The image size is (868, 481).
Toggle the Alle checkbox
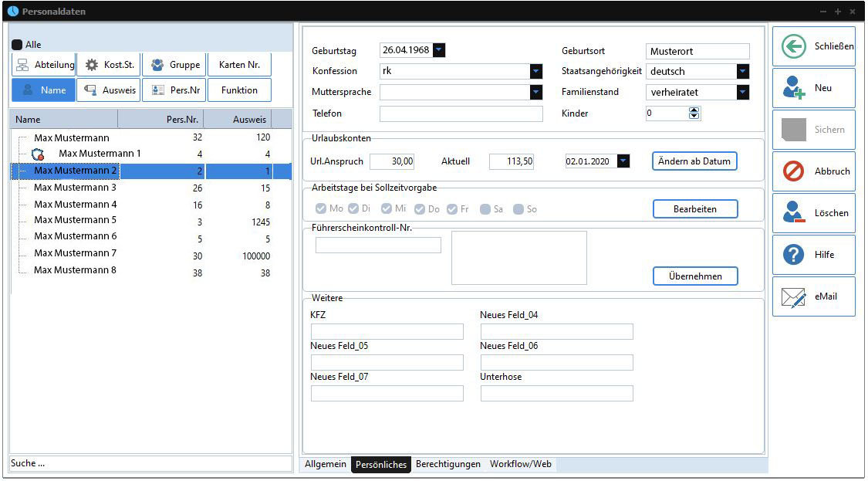17,45
